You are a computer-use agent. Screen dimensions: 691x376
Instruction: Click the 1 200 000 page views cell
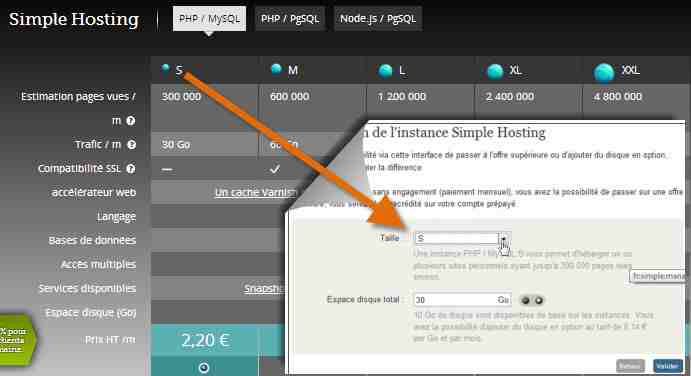tap(420, 102)
